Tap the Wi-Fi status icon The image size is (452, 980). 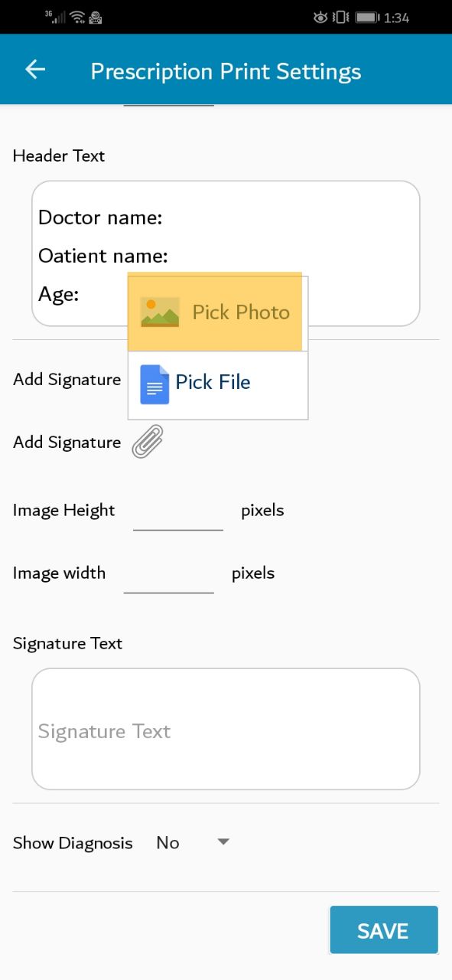[76, 17]
